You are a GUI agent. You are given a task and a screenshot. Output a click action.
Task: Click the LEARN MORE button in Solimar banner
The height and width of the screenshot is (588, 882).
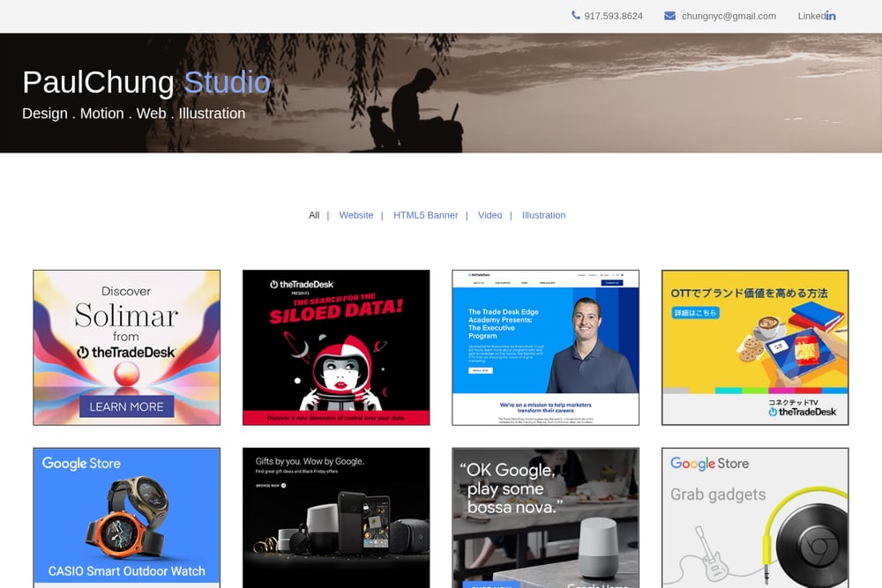pyautogui.click(x=126, y=406)
